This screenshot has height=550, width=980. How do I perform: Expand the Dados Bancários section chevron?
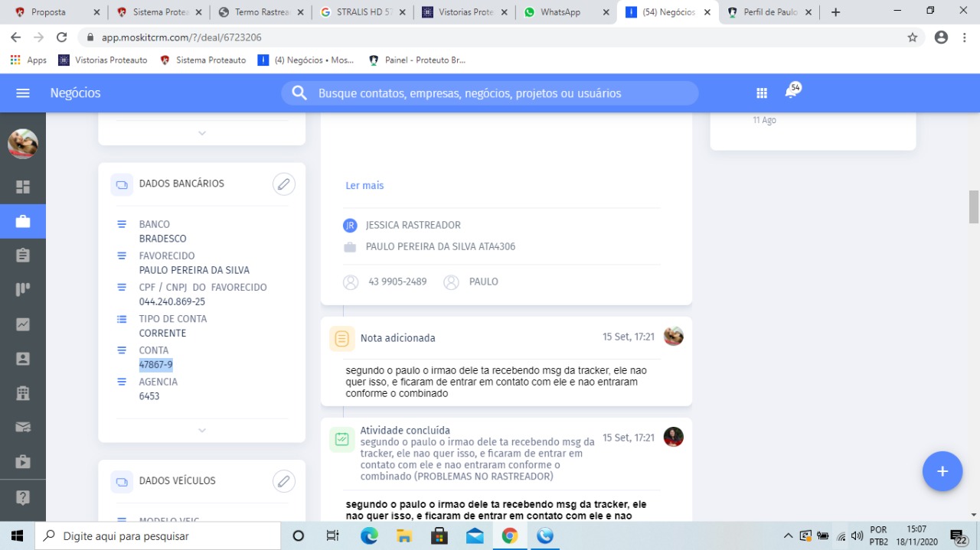pyautogui.click(x=202, y=431)
